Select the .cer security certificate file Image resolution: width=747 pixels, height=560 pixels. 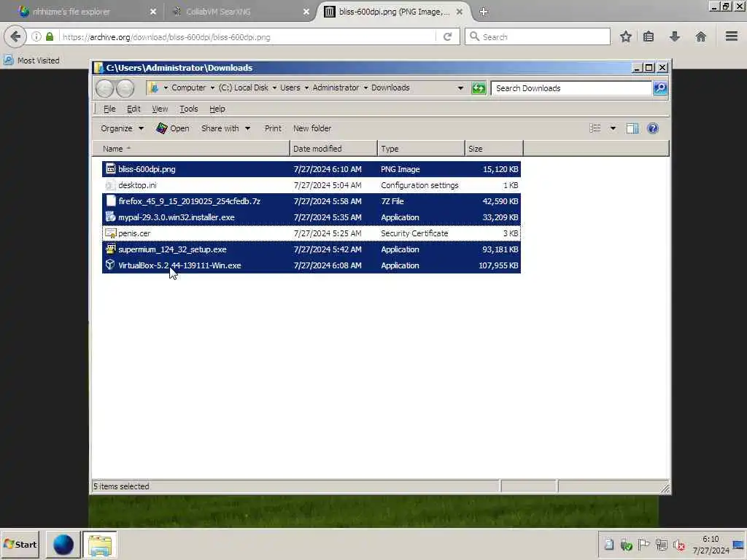(311, 233)
